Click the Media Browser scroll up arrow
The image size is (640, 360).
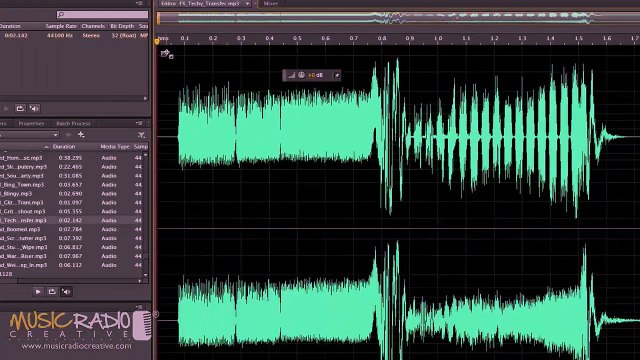point(145,155)
